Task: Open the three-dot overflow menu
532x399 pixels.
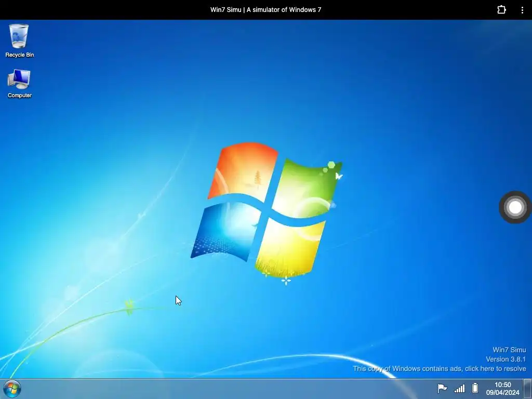Action: tap(522, 10)
